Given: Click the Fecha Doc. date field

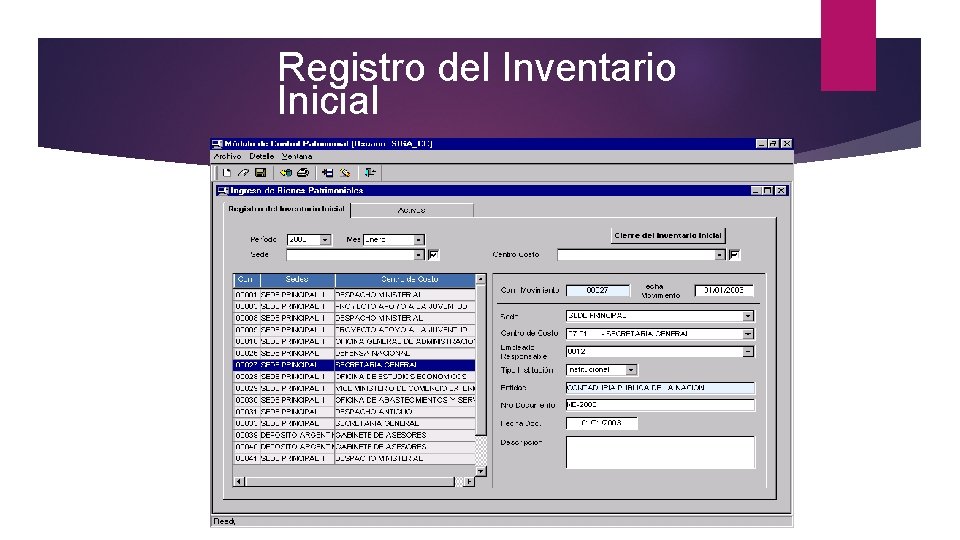Looking at the screenshot, I should coord(602,423).
